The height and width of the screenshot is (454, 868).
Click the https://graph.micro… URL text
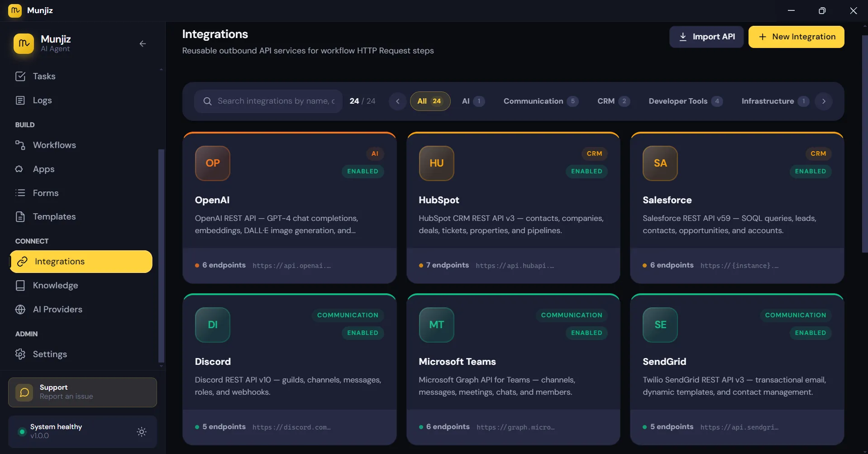[x=515, y=427]
